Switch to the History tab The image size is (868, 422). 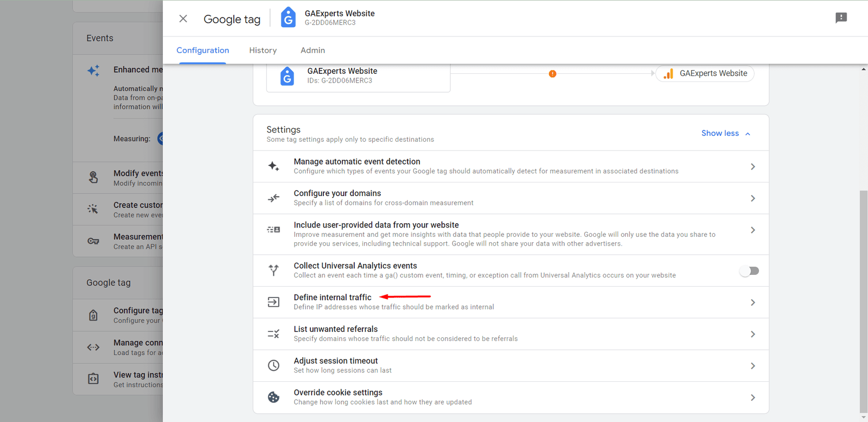click(263, 51)
